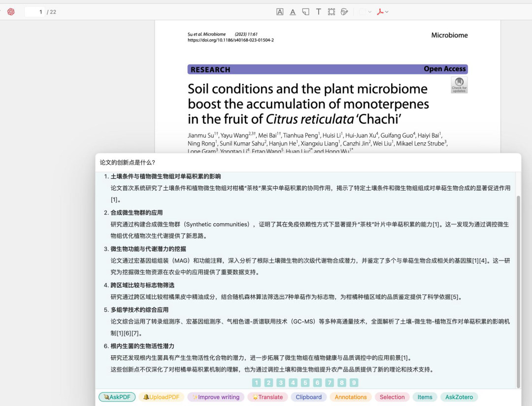Open reference number 3 badge
Viewport: 532px width, 406px height.
coord(281,382)
